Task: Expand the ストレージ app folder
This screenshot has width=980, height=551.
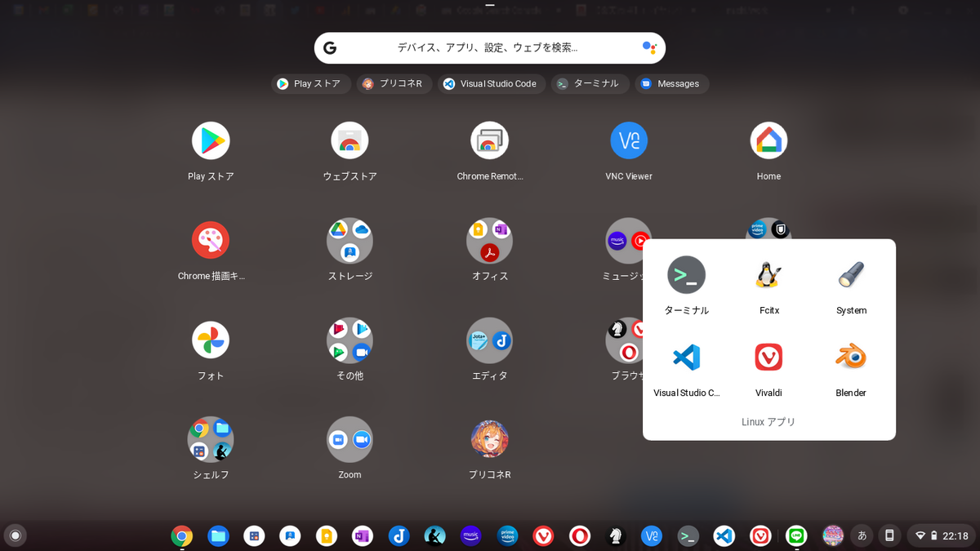Action: (x=350, y=240)
